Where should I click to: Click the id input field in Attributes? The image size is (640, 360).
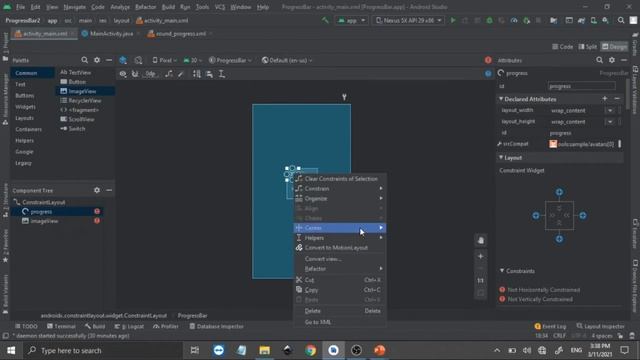tap(581, 86)
